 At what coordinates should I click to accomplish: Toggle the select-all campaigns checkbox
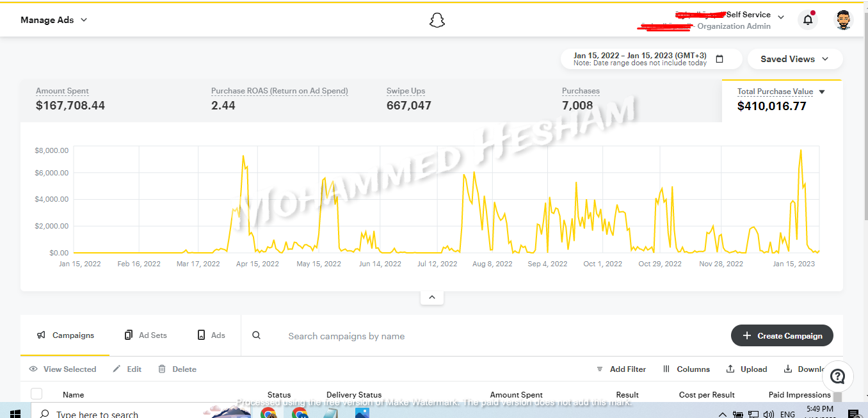pyautogui.click(x=36, y=394)
